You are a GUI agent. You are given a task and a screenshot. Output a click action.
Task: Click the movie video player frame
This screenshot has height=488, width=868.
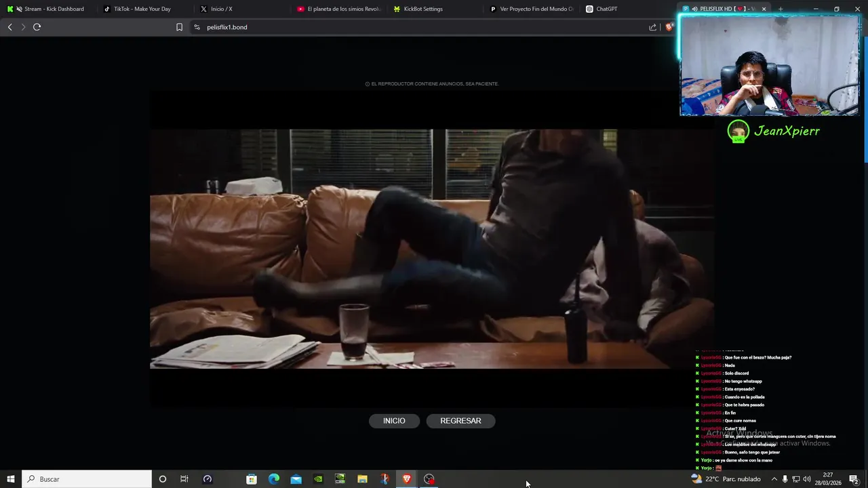pyautogui.click(x=431, y=249)
